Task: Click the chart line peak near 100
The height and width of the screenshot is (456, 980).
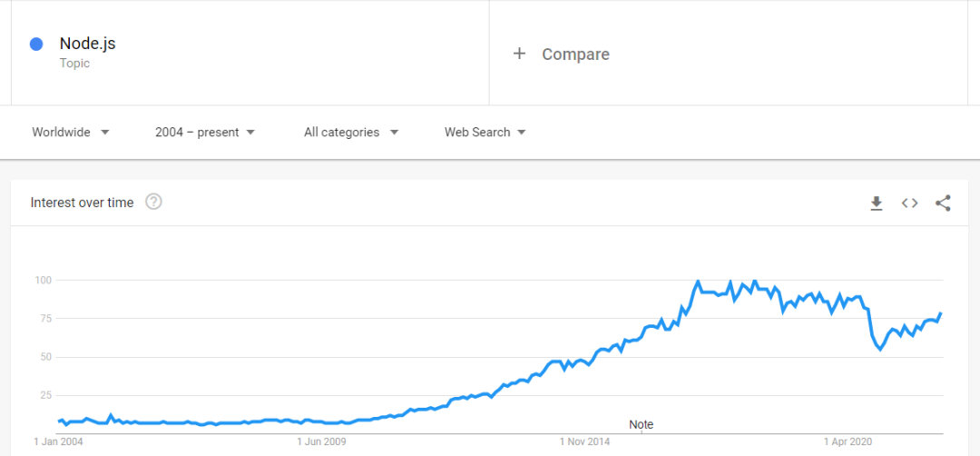Action: (x=698, y=282)
